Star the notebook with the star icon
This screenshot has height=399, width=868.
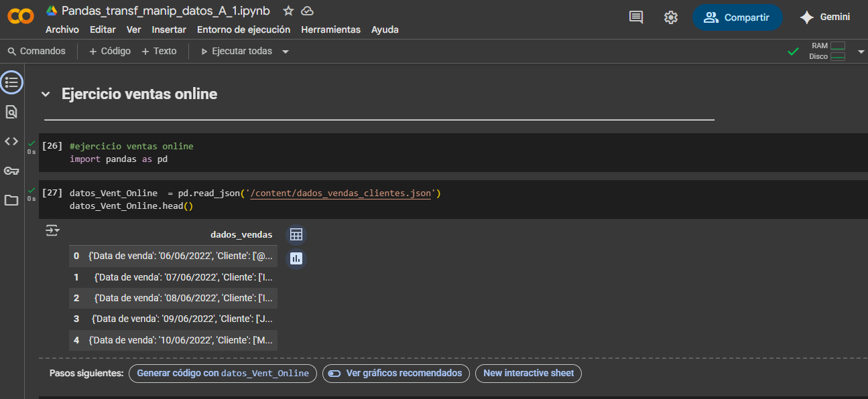288,11
